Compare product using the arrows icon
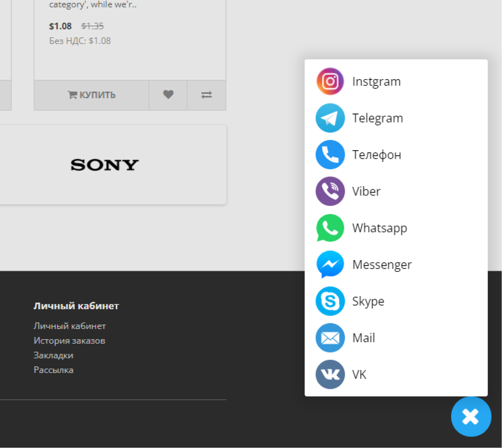The height and width of the screenshot is (448, 502). [x=206, y=95]
